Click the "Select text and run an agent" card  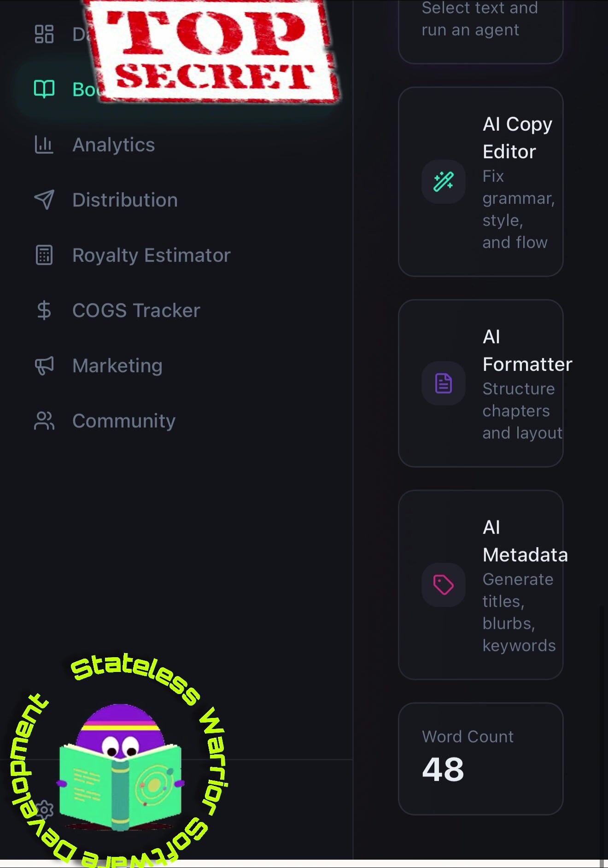pyautogui.click(x=480, y=28)
